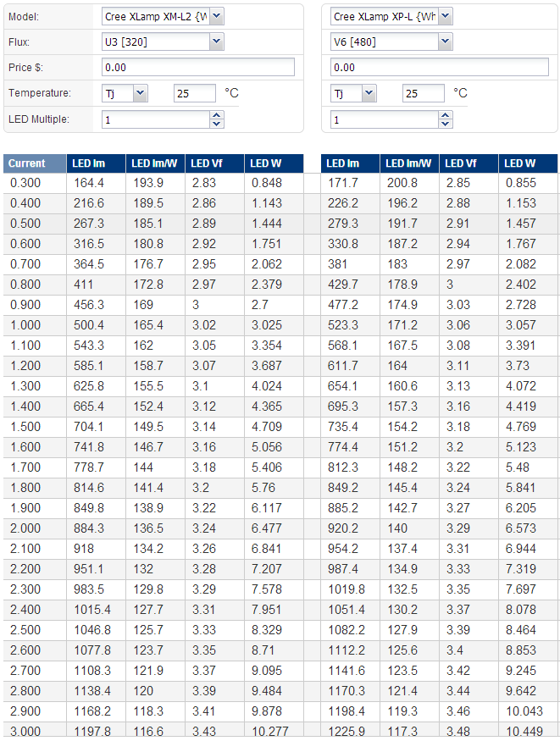Expand the V6 [480] flux dropdown
Image resolution: width=560 pixels, height=741 pixels.
coord(391,41)
